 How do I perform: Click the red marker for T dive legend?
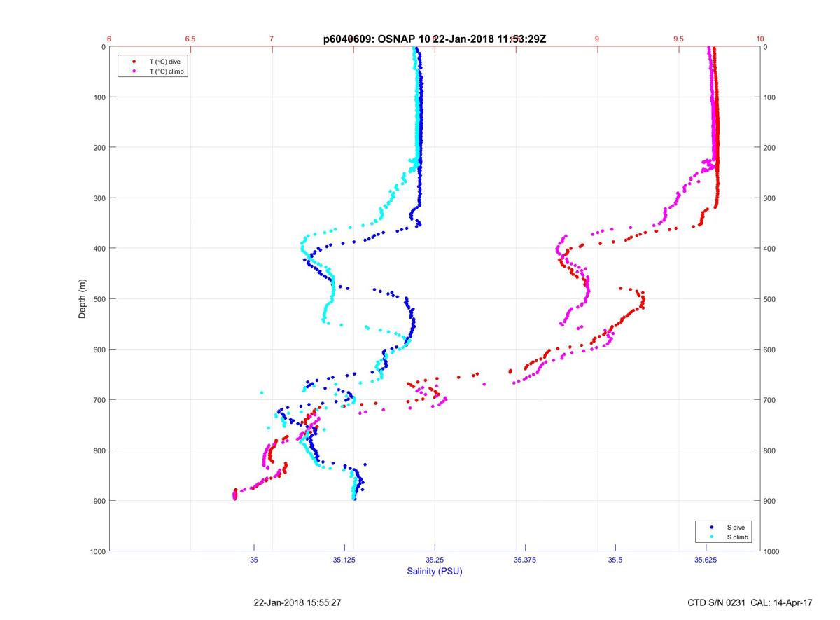pos(133,62)
